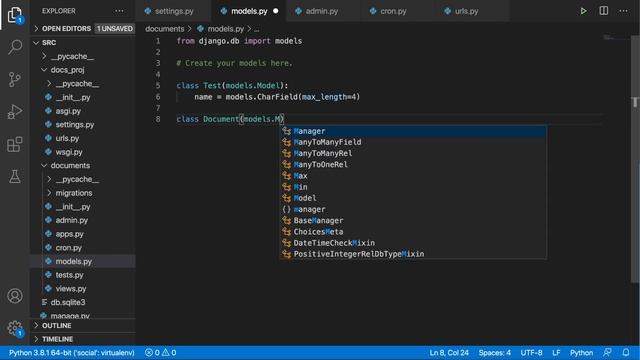Switch to the admin.py tab
The height and width of the screenshot is (360, 640).
click(322, 11)
